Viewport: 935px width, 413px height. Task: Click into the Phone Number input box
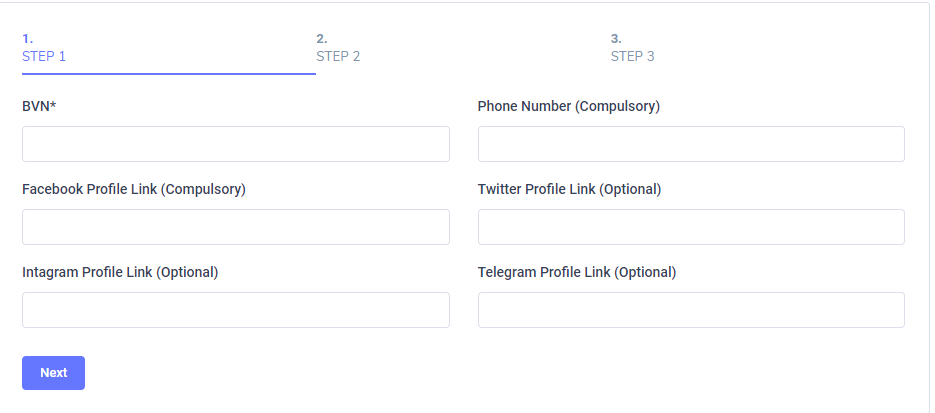[x=690, y=144]
